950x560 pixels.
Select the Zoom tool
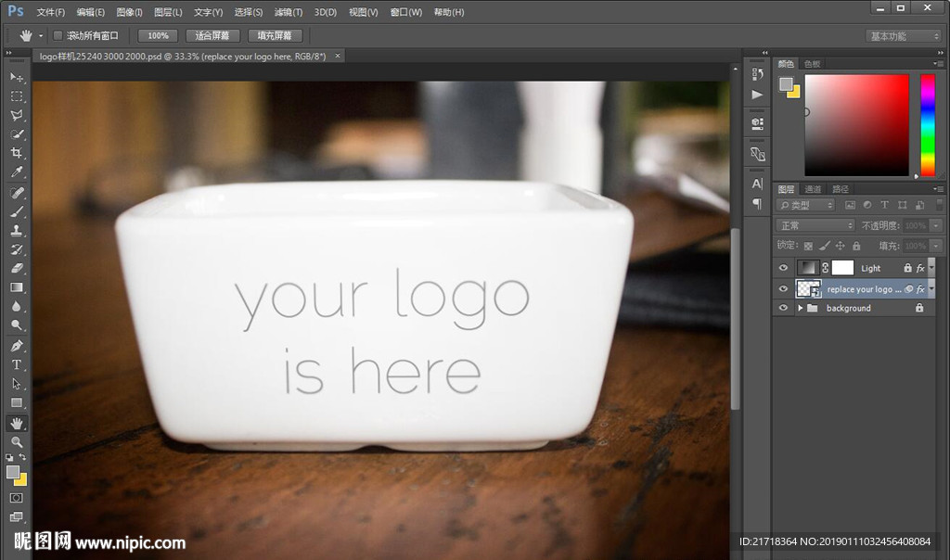[17, 442]
